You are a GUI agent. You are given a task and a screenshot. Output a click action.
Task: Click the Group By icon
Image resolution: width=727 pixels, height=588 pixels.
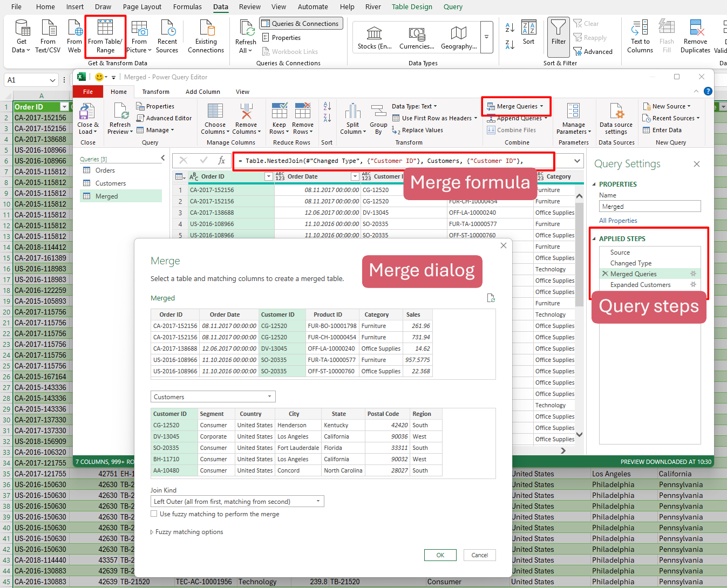point(378,112)
